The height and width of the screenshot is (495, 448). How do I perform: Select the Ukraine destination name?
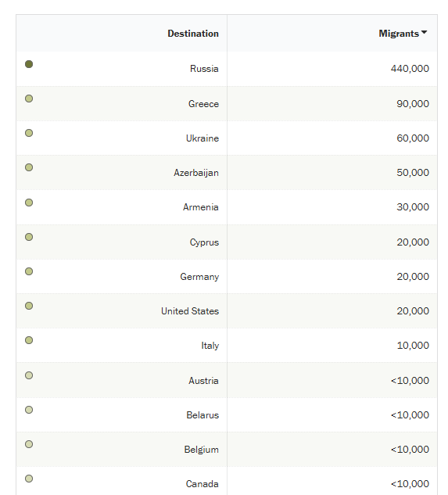(x=202, y=138)
